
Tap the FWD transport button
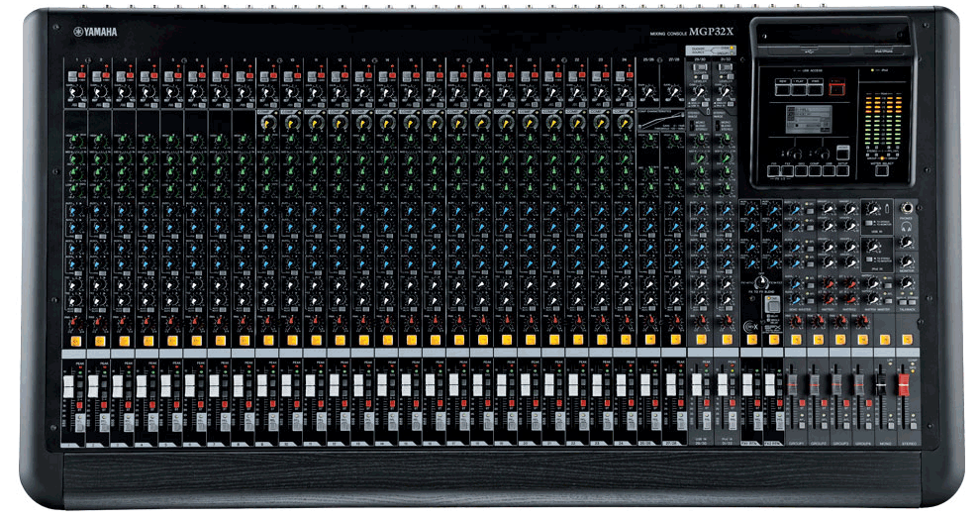(x=816, y=89)
